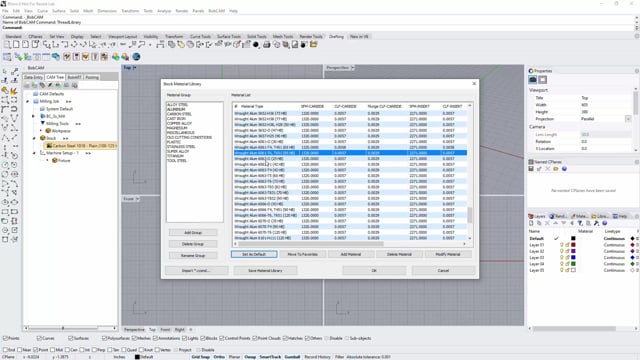This screenshot has width=640, height=360.
Task: Click the Add Group button
Action: tap(193, 233)
